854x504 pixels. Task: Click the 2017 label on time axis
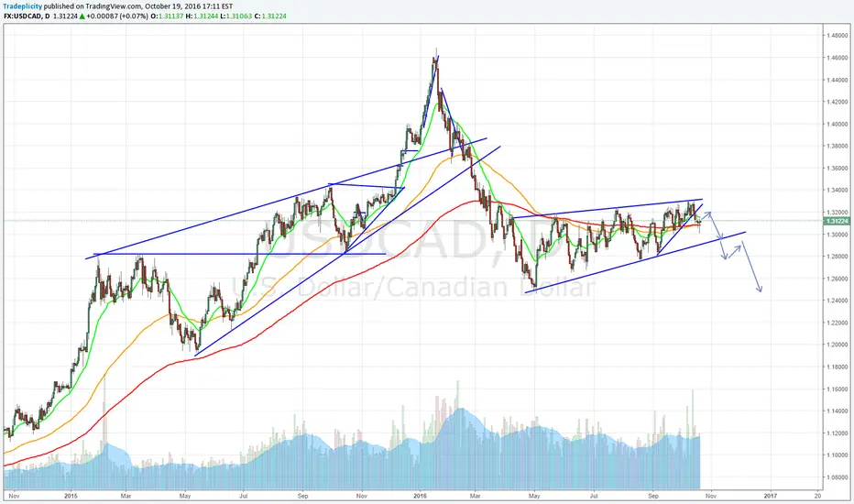(x=770, y=496)
